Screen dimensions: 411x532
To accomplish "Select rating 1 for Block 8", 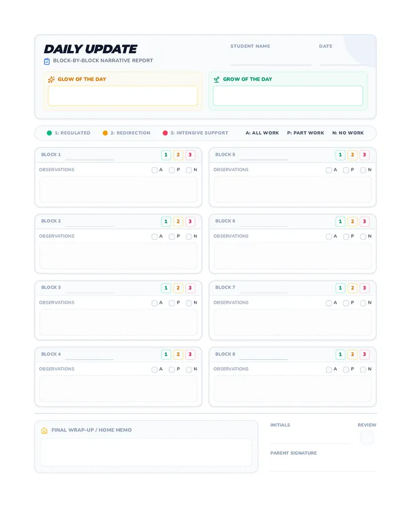I will coord(340,354).
